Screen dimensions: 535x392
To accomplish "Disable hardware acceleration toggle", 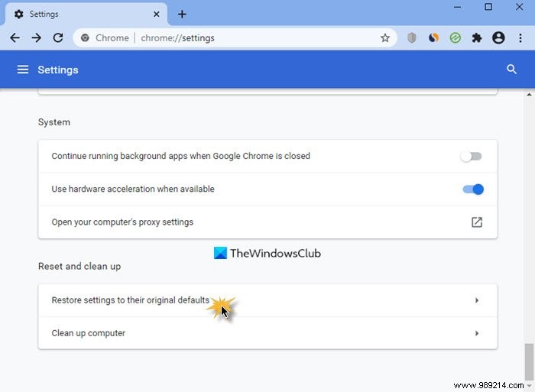I will (473, 190).
